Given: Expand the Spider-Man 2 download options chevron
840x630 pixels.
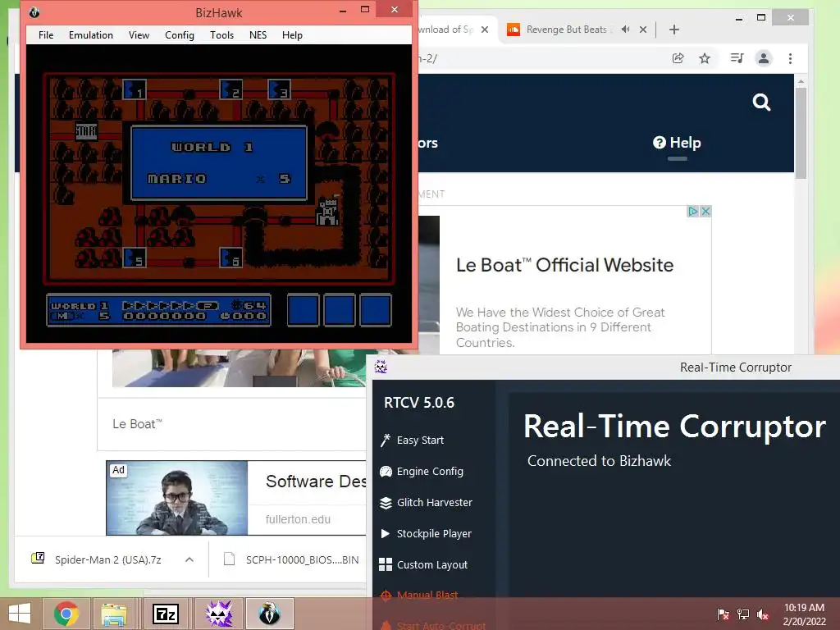Looking at the screenshot, I should coord(189,559).
